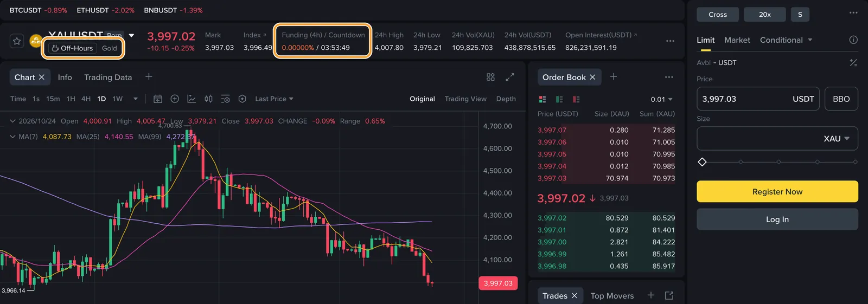This screenshot has height=304, width=868.
Task: Click the hexagon settings icon in chart toolbar
Action: click(242, 99)
